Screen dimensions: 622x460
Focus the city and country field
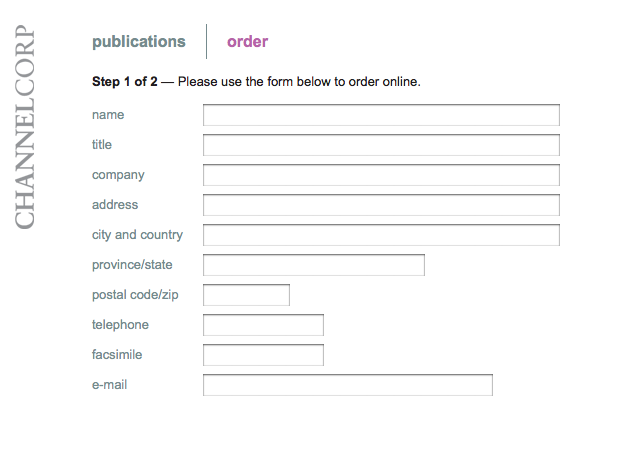click(381, 235)
